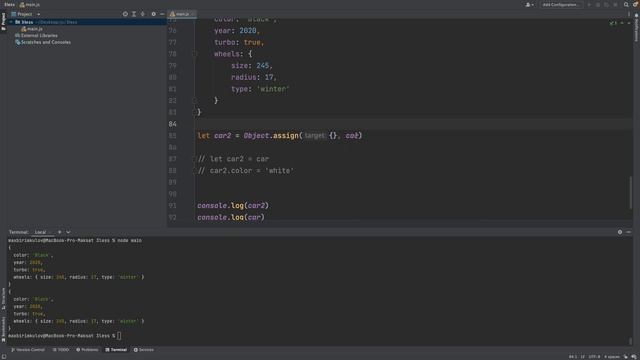Click the terminal vertical scrollbar

click(631, 340)
